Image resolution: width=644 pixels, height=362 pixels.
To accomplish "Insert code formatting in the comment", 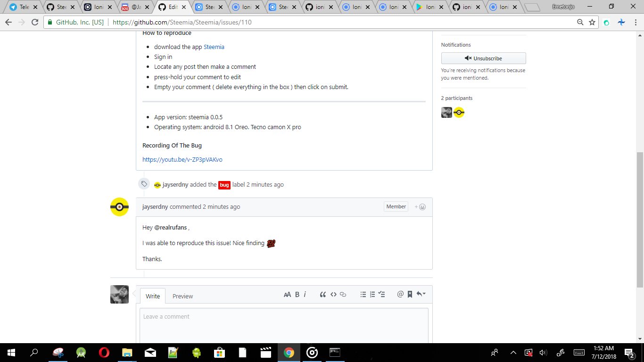I will pos(333,295).
